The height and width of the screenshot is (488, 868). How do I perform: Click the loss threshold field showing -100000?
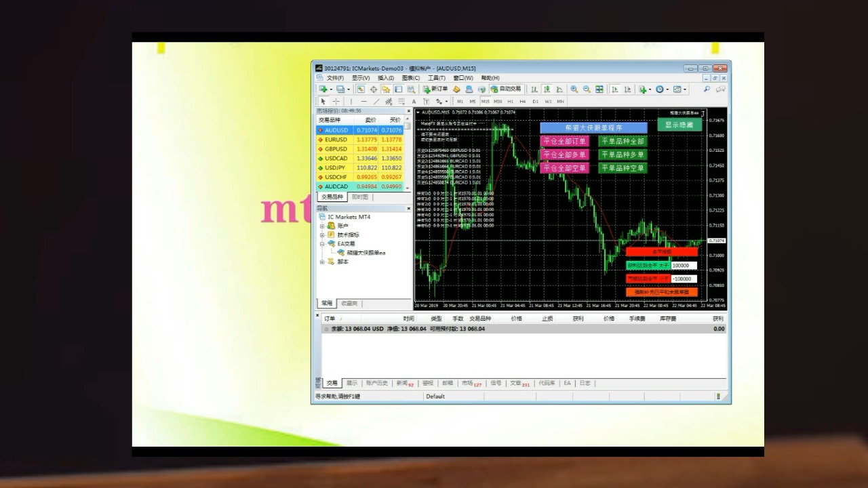[684, 279]
